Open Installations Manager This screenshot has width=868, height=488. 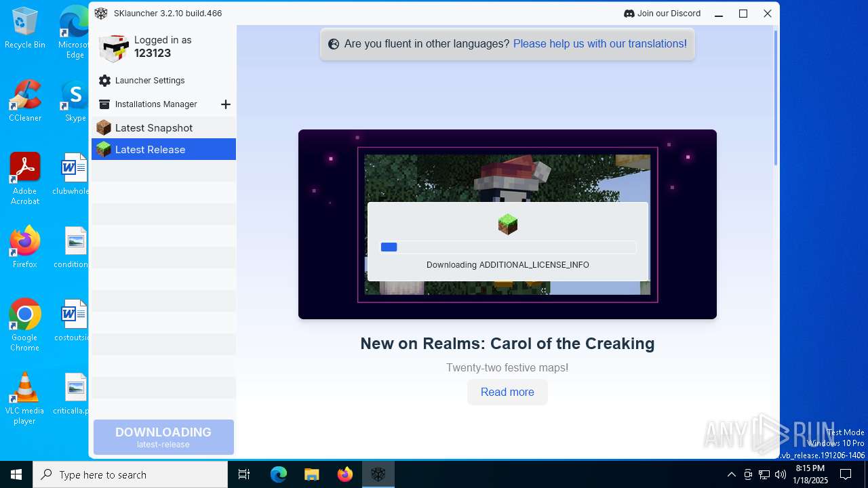(156, 104)
